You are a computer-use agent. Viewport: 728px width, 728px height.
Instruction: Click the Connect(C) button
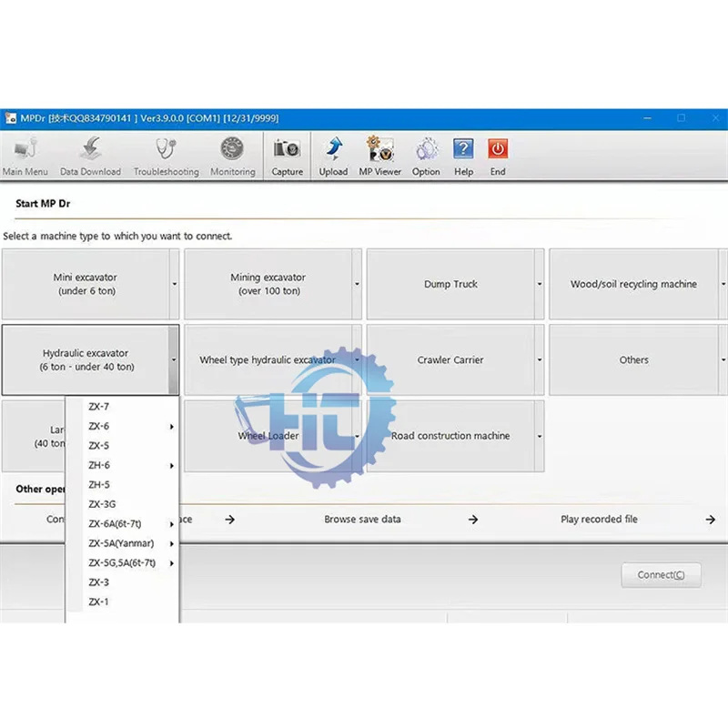(662, 575)
